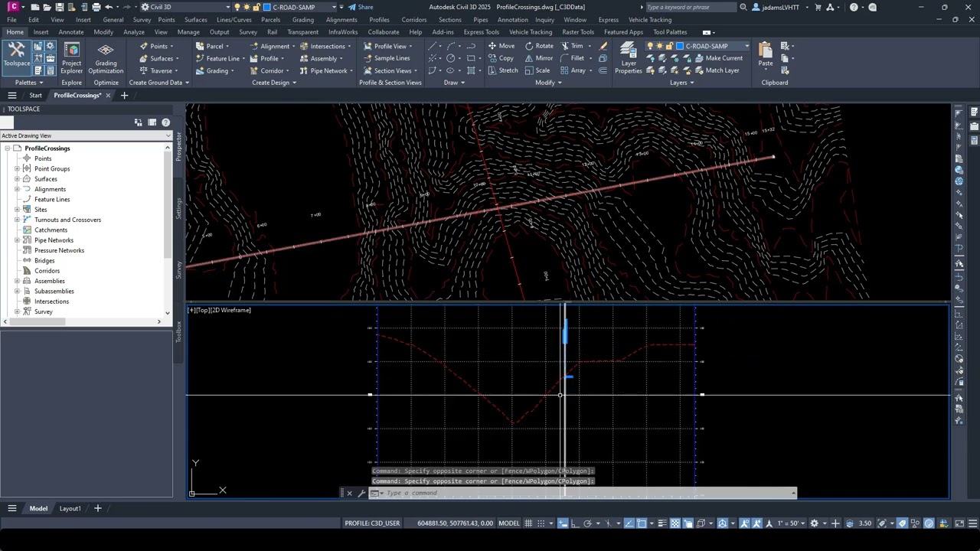The height and width of the screenshot is (551, 980).
Task: Open the Settings side tab in Toolspace
Action: coord(178,209)
